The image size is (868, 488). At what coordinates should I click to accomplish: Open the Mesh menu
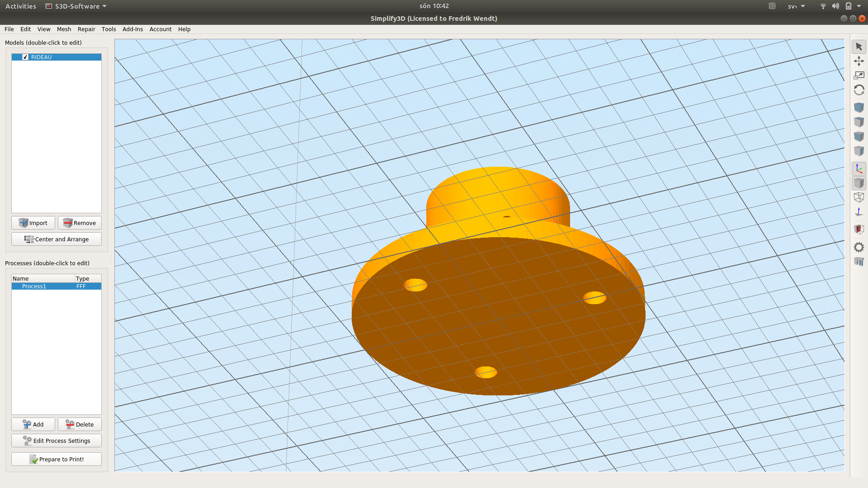64,29
